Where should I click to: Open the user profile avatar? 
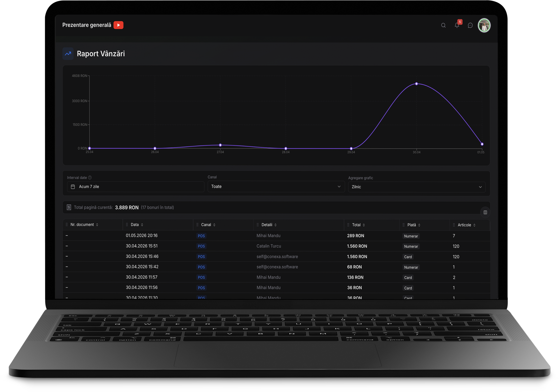point(484,25)
